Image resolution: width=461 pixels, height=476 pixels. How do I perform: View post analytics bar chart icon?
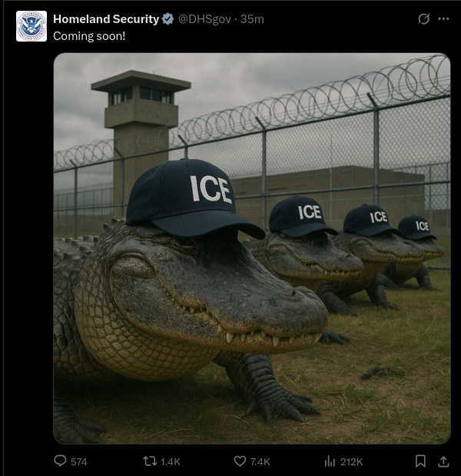[x=330, y=461]
